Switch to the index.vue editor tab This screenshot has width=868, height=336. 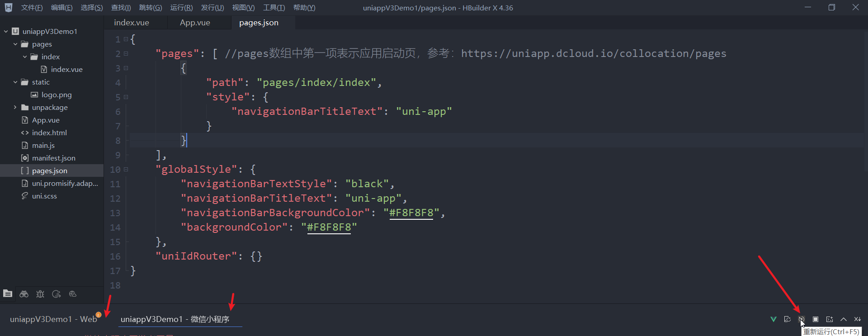(x=132, y=23)
